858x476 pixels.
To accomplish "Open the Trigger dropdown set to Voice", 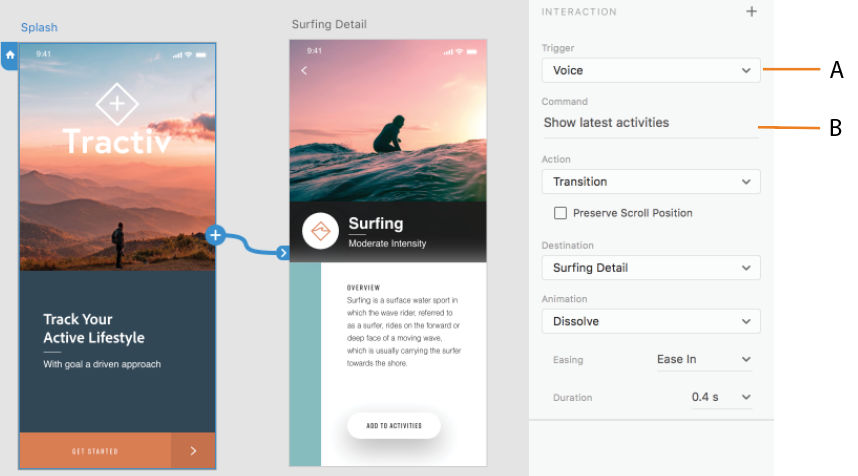I will (650, 71).
